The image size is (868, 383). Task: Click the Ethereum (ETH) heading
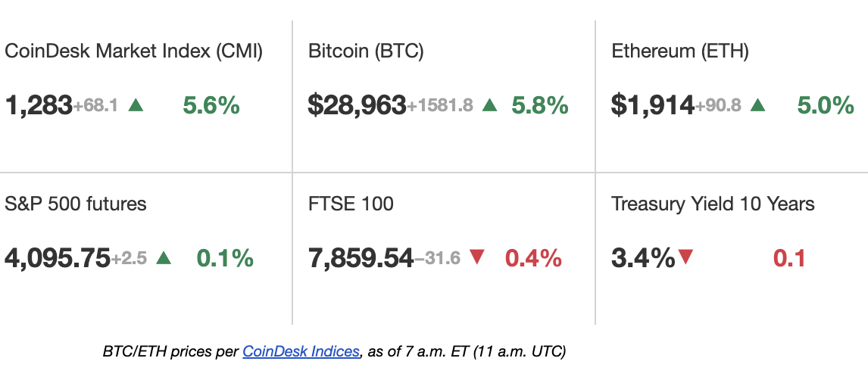pyautogui.click(x=680, y=51)
